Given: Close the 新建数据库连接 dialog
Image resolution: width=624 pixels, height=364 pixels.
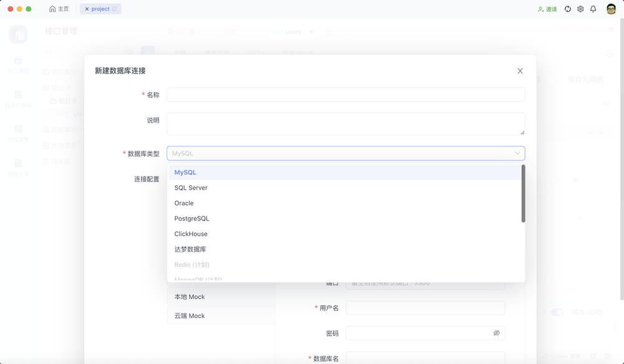Looking at the screenshot, I should pyautogui.click(x=520, y=71).
